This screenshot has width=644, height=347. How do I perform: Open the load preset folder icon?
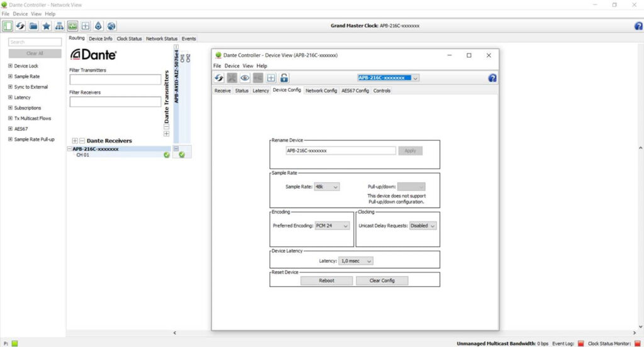pyautogui.click(x=33, y=26)
